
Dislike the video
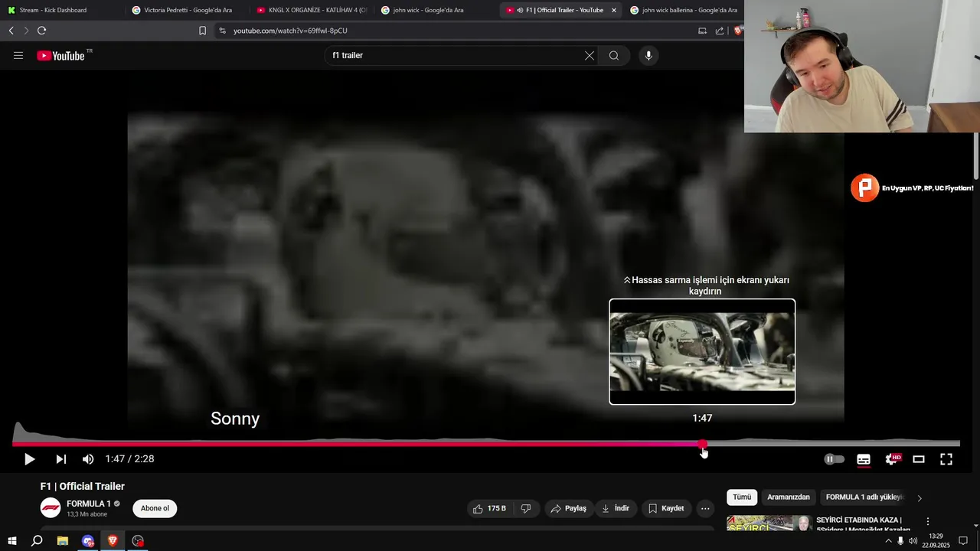[526, 508]
